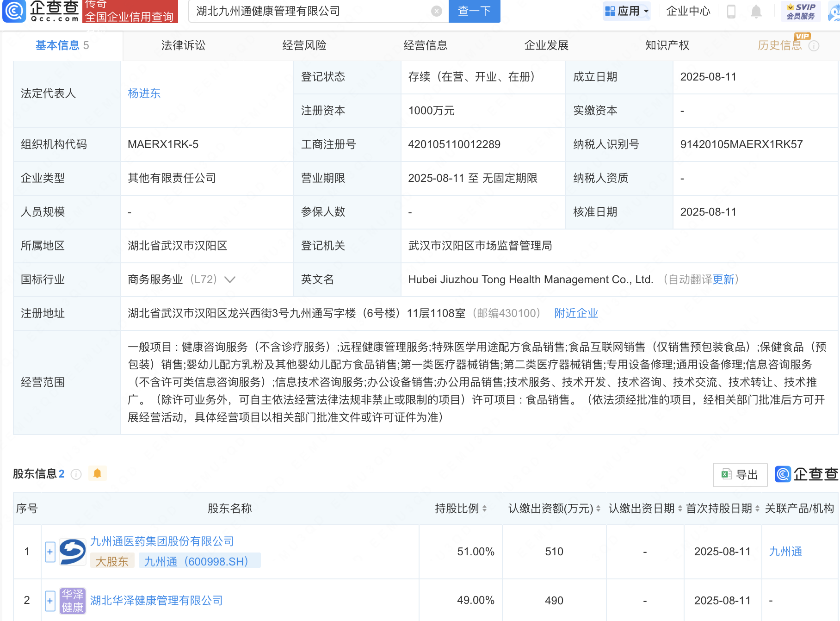Click 大股东 tag
Screen dimensions: 840x621
click(112, 561)
